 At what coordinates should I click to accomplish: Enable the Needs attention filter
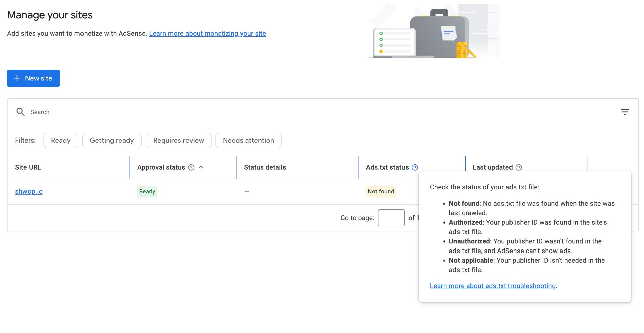tap(249, 140)
